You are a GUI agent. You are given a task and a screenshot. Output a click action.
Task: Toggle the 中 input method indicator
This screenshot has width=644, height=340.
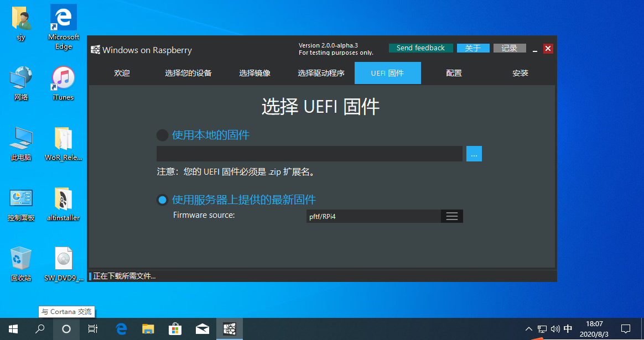[568, 329]
